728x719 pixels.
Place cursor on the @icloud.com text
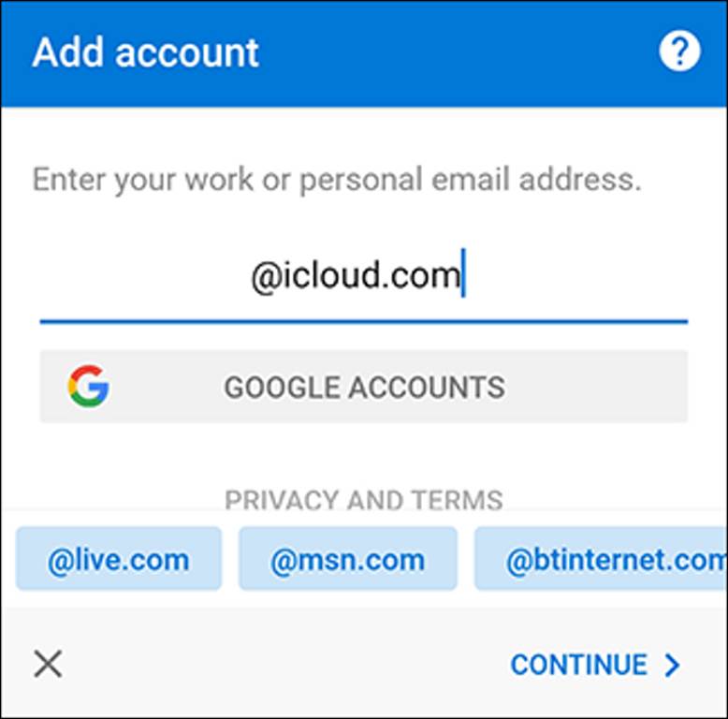tap(356, 277)
